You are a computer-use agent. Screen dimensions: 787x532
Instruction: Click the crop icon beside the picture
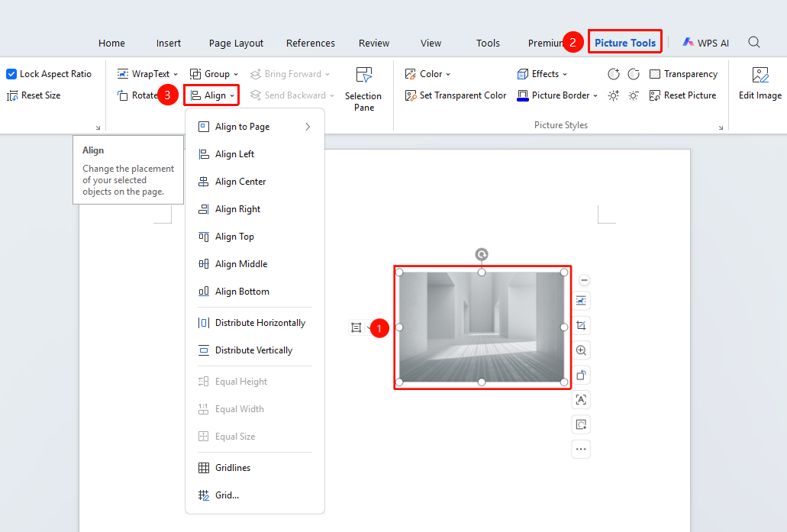(581, 326)
